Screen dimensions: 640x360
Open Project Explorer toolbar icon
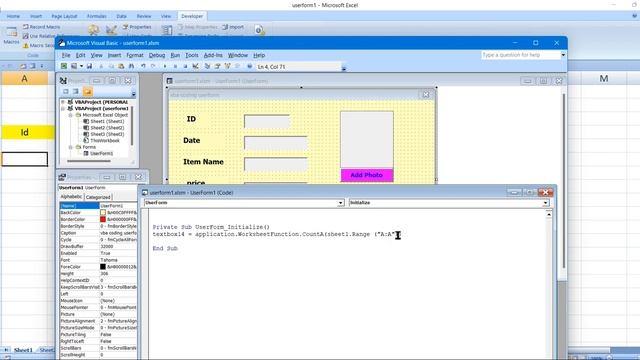[x=207, y=66]
